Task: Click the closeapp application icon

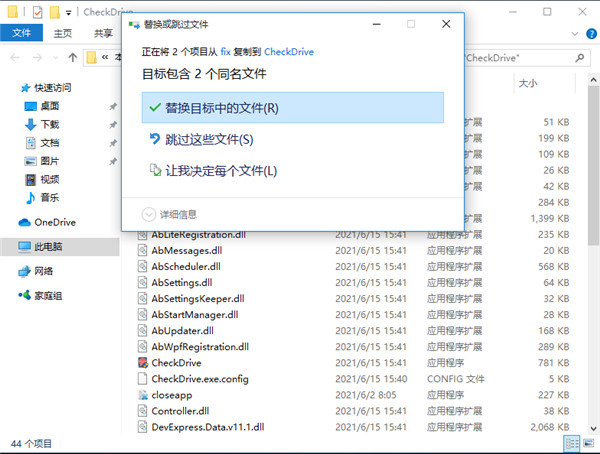Action: pos(143,395)
